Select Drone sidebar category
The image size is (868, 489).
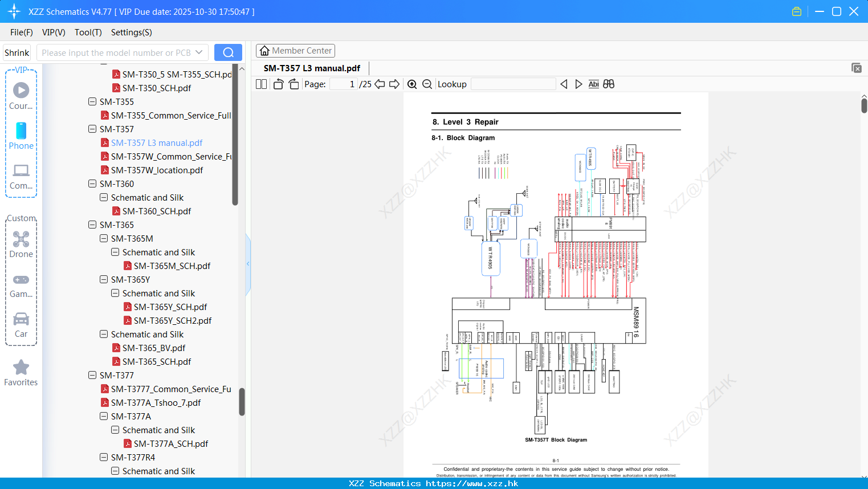pos(21,244)
